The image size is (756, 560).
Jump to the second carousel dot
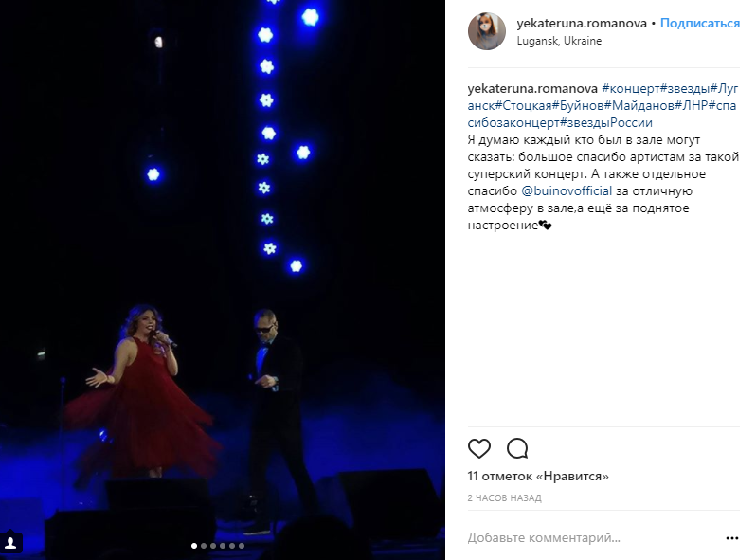(x=204, y=546)
